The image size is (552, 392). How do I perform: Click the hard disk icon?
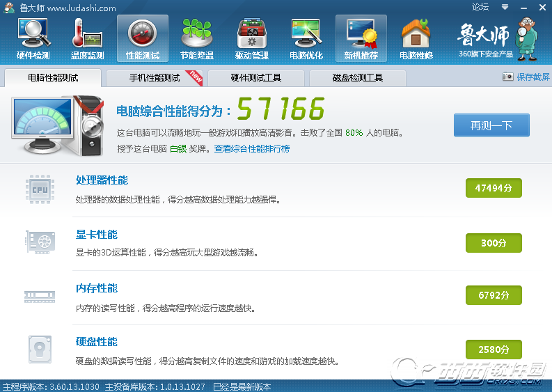coord(40,350)
